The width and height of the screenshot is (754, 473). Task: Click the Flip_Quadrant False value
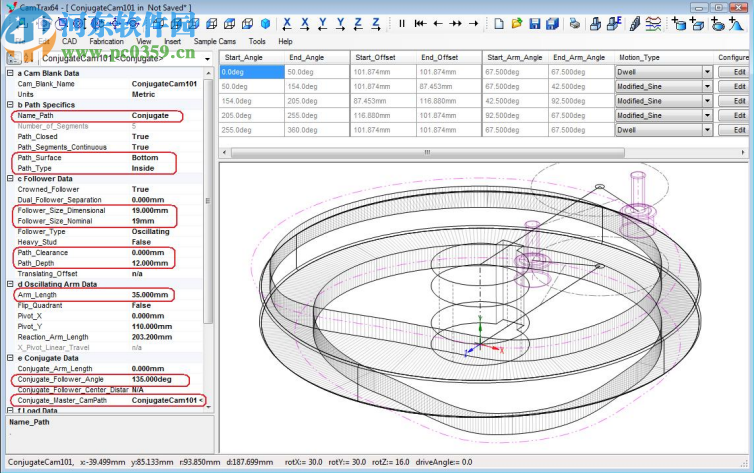tap(142, 305)
